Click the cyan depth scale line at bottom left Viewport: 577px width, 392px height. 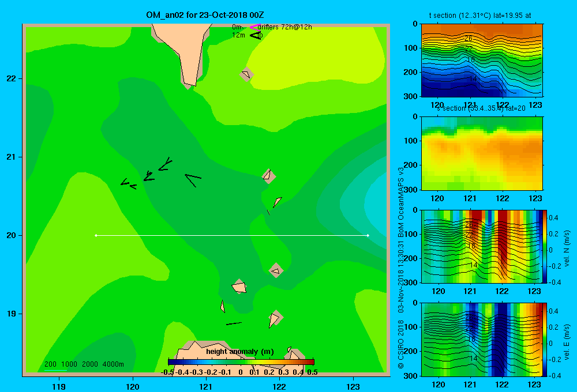[x=55, y=370]
